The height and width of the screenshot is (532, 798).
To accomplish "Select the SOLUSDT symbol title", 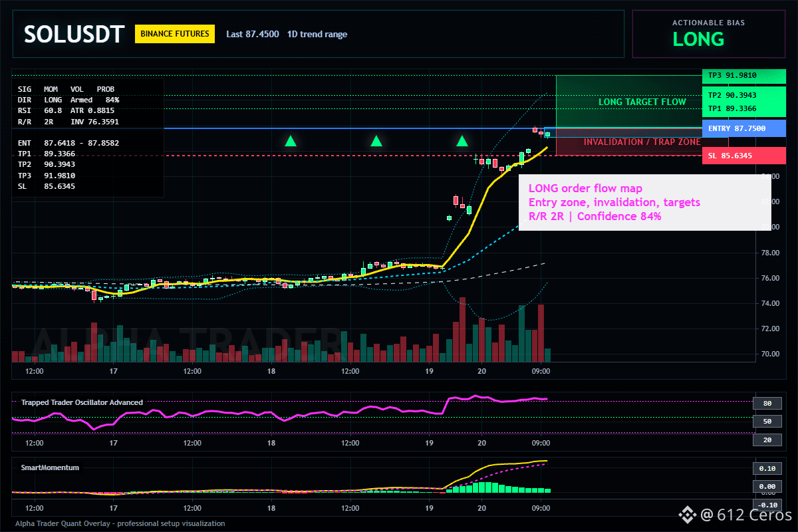I will (74, 34).
